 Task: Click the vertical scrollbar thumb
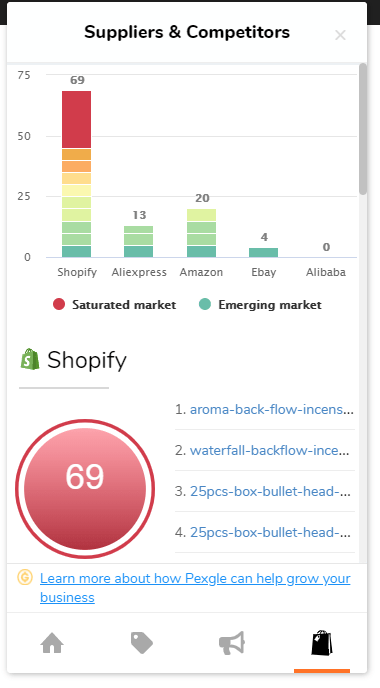(x=362, y=129)
